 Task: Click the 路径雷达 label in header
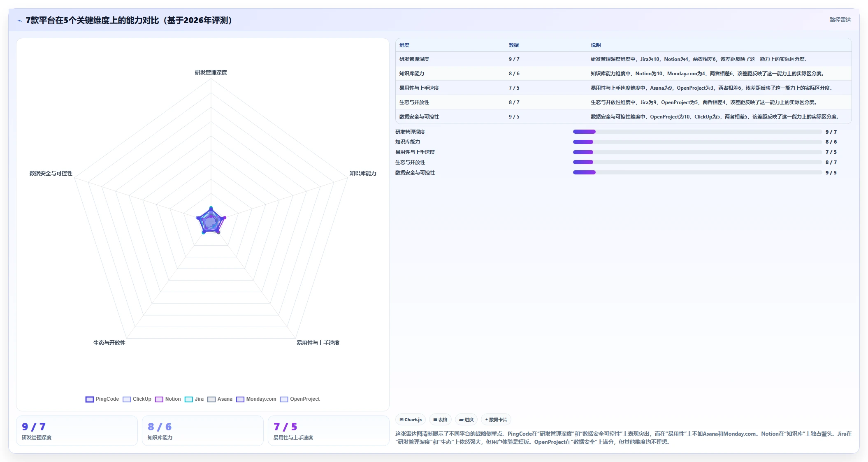tap(840, 20)
